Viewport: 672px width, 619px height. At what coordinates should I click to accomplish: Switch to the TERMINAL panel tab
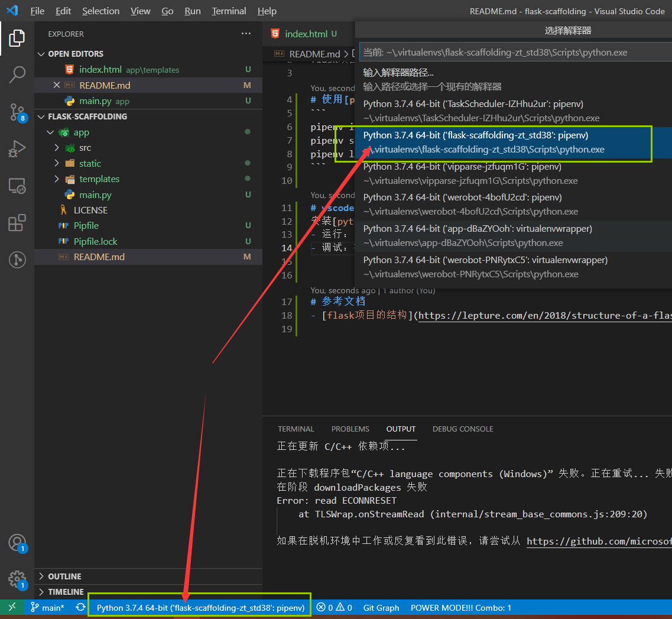[296, 429]
